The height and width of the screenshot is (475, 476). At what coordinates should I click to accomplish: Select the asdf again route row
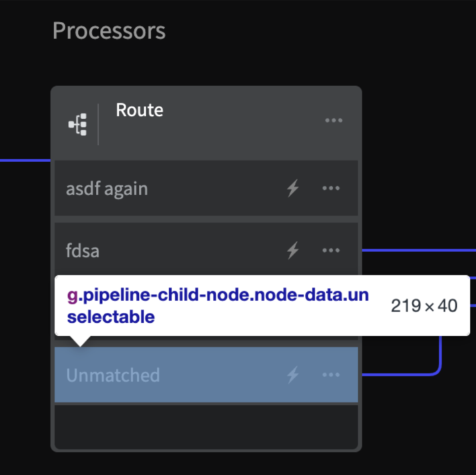(x=206, y=189)
